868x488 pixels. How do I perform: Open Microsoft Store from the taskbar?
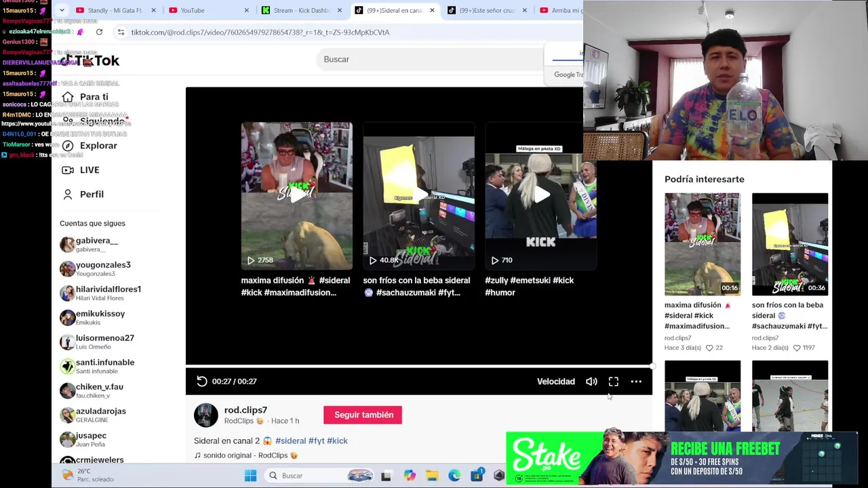click(477, 476)
